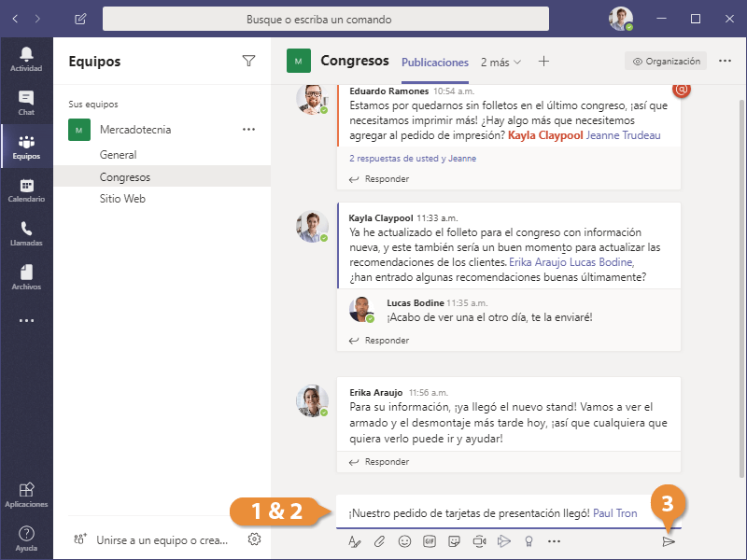Add a new tab with plus button
Viewport: 747px width, 560px height.
[x=544, y=62]
